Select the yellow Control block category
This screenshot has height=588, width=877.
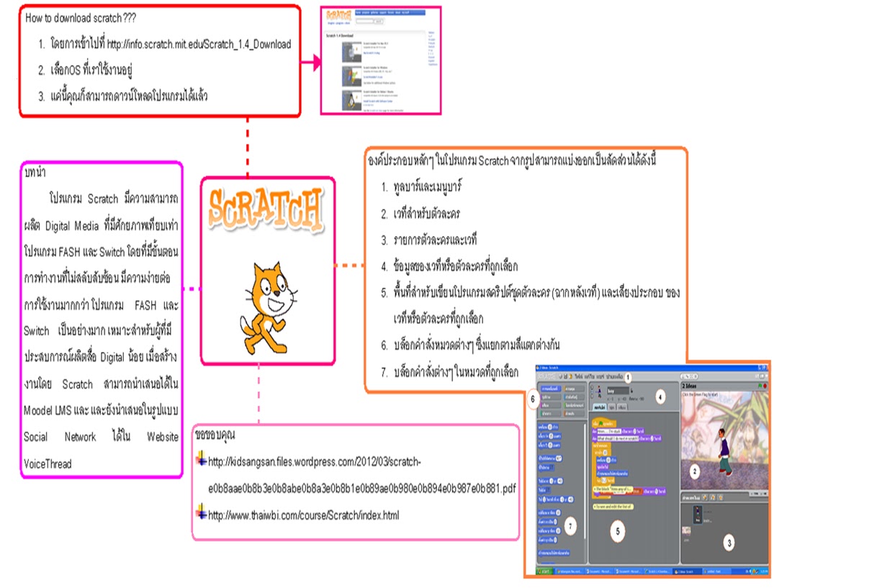click(575, 389)
